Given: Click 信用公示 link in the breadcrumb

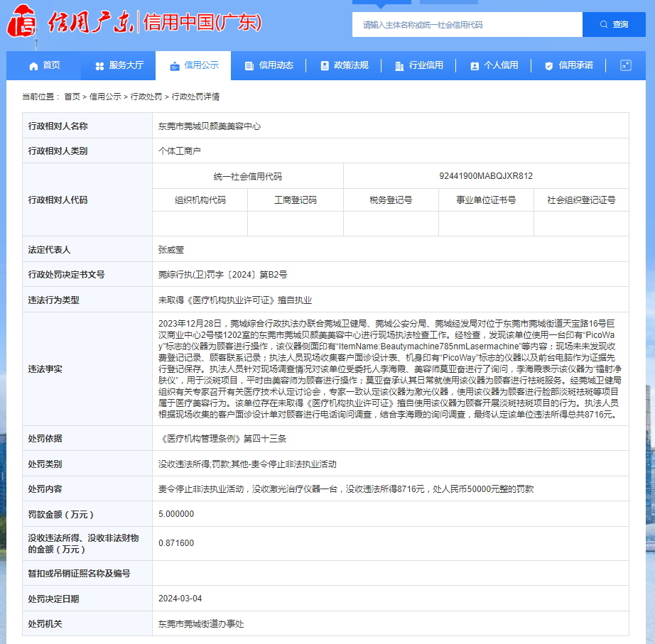Looking at the screenshot, I should pos(105,97).
